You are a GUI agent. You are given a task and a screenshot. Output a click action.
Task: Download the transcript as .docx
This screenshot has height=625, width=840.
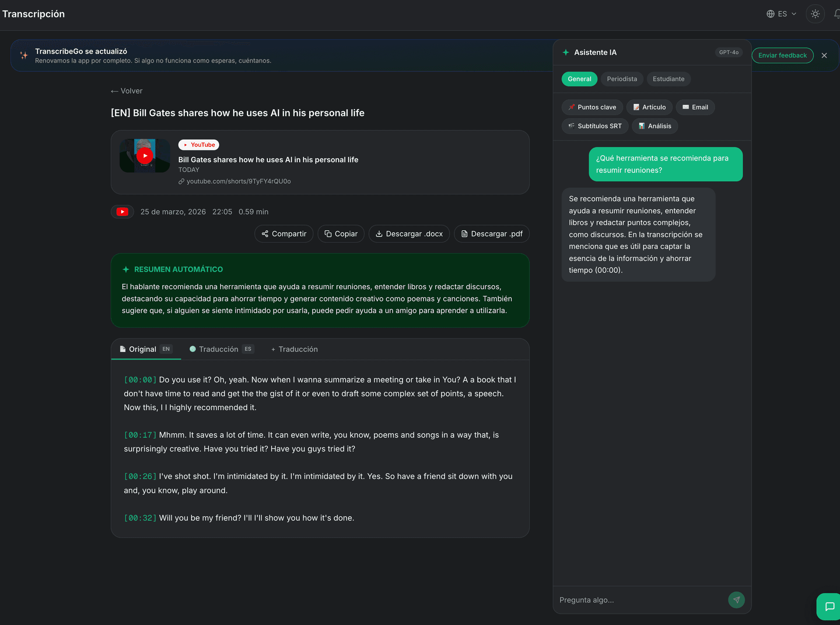coord(409,234)
